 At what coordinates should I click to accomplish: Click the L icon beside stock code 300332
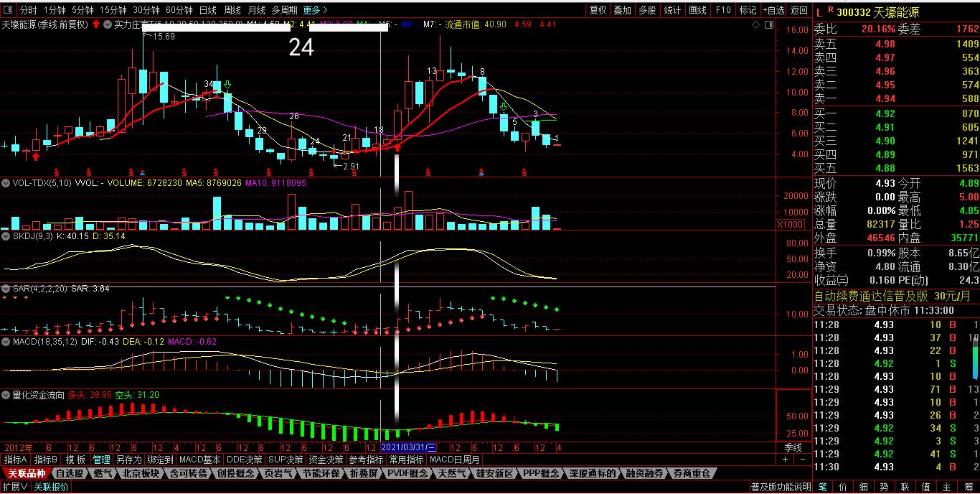point(819,11)
